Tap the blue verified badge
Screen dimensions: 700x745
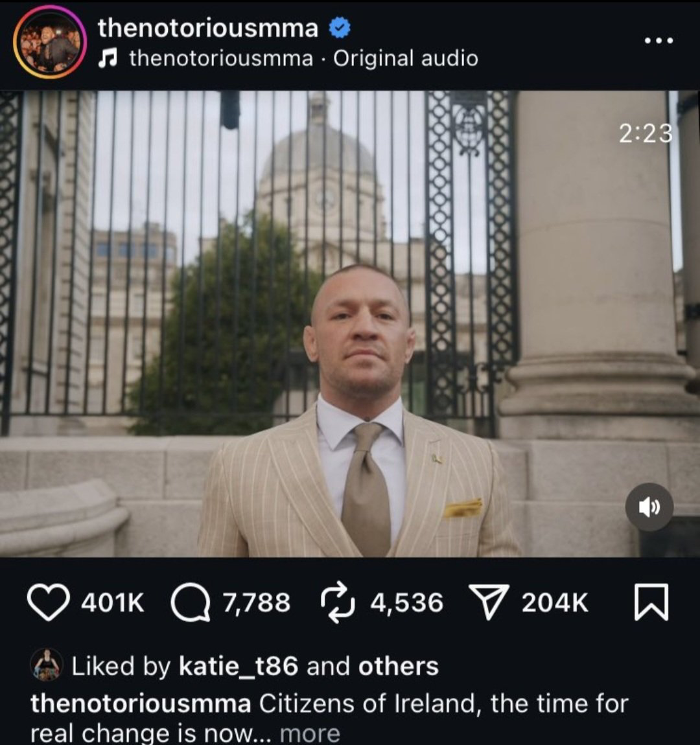click(340, 28)
